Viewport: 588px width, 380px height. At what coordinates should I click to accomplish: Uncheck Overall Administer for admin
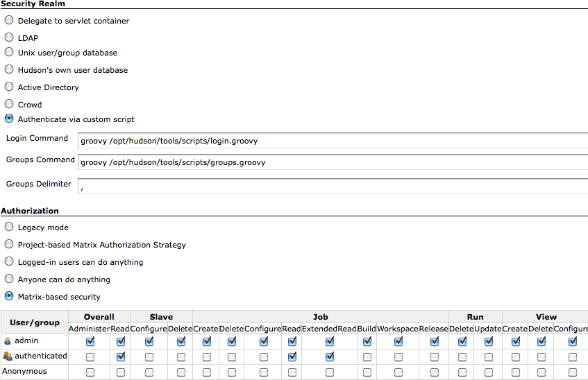point(90,341)
